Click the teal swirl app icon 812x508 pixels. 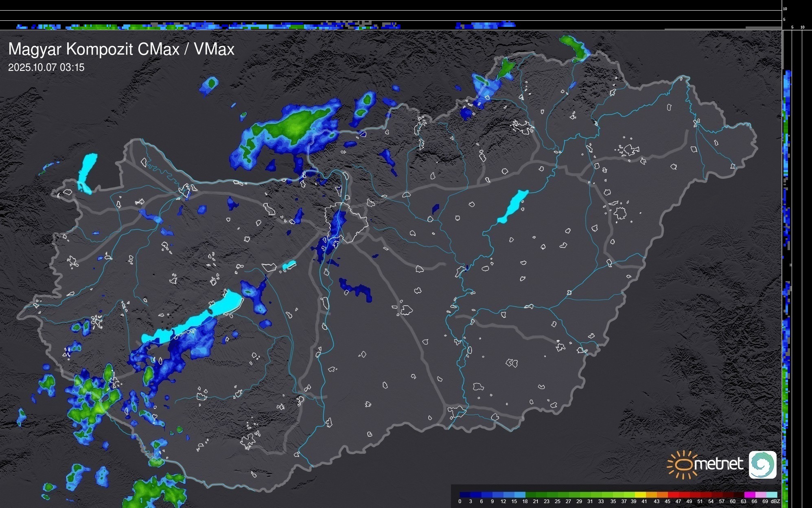tap(762, 464)
